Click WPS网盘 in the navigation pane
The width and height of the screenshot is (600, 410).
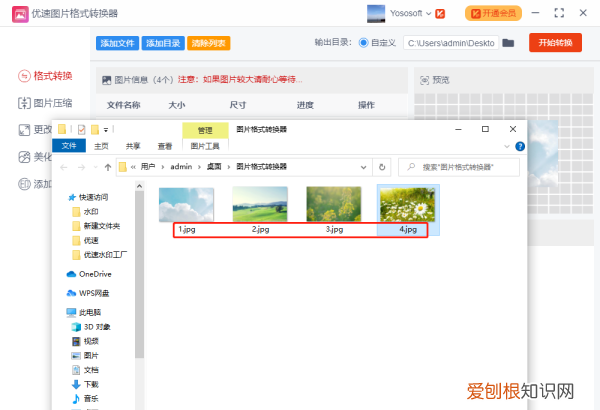[x=88, y=293]
